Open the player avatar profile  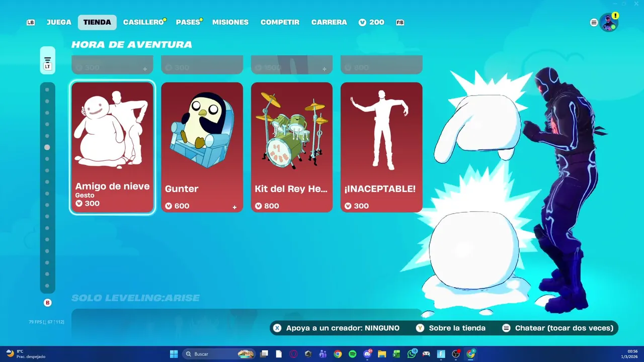pyautogui.click(x=608, y=23)
